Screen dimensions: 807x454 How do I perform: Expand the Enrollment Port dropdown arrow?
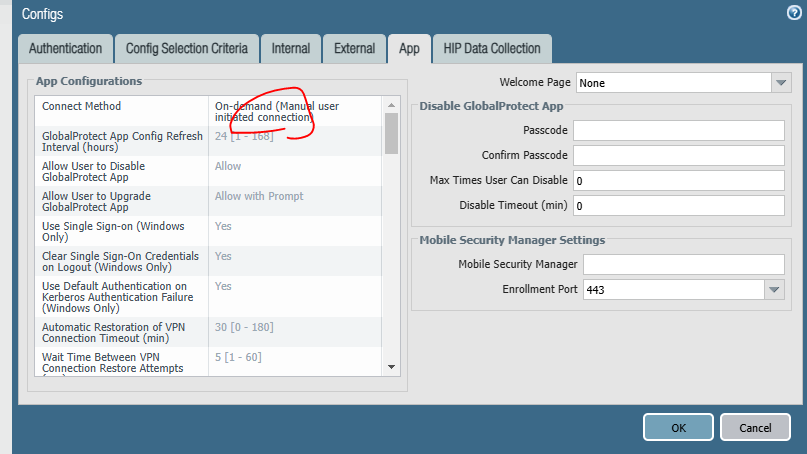tap(774, 290)
